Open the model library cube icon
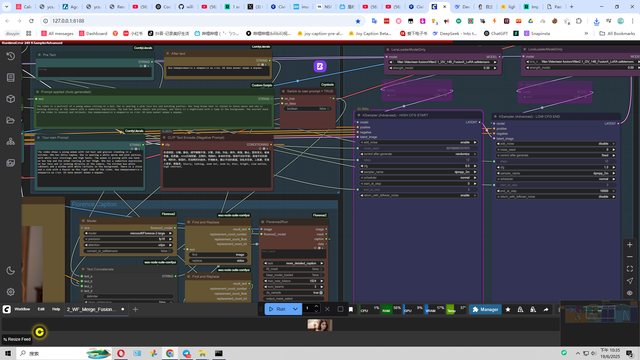Viewport: 640px width, 360px height. [11, 99]
